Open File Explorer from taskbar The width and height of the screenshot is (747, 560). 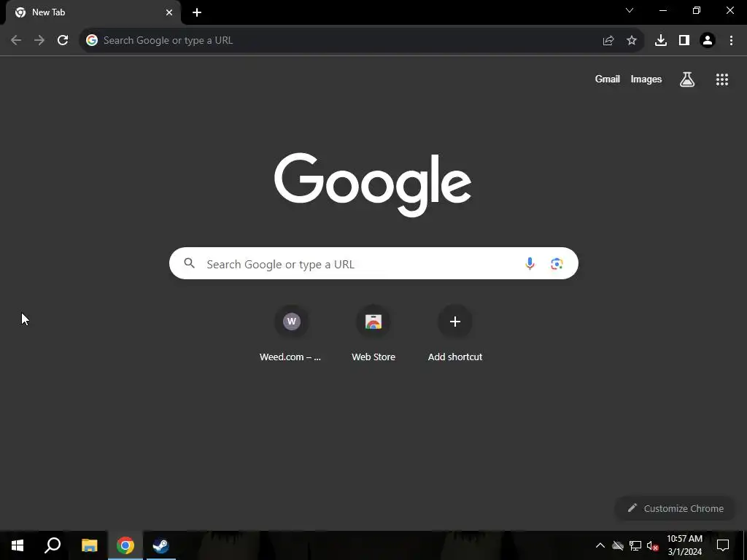point(89,545)
